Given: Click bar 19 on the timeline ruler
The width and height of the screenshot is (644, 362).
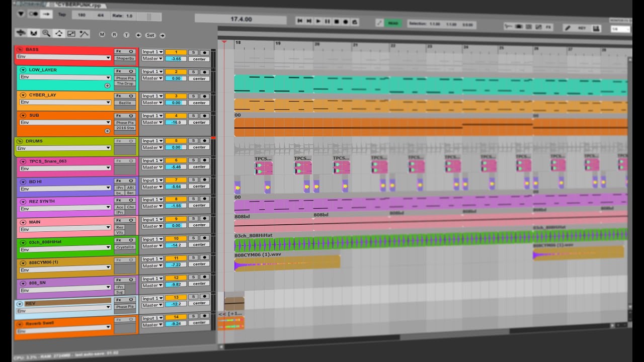Looking at the screenshot, I should click(278, 44).
